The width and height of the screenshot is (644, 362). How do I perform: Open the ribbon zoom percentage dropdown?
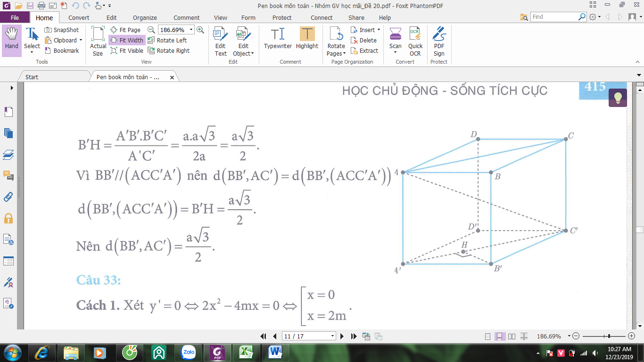pos(191,30)
